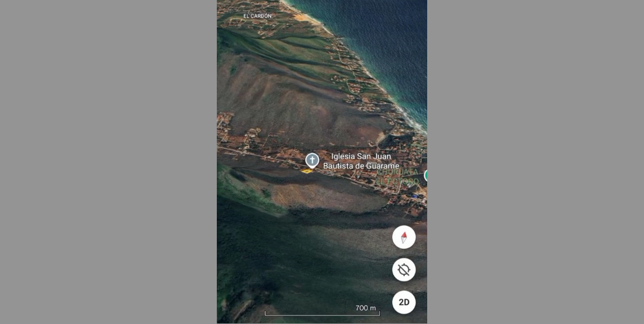The image size is (644, 324).
Task: Tap the barren brown hillside above the church
Action: click(290, 102)
